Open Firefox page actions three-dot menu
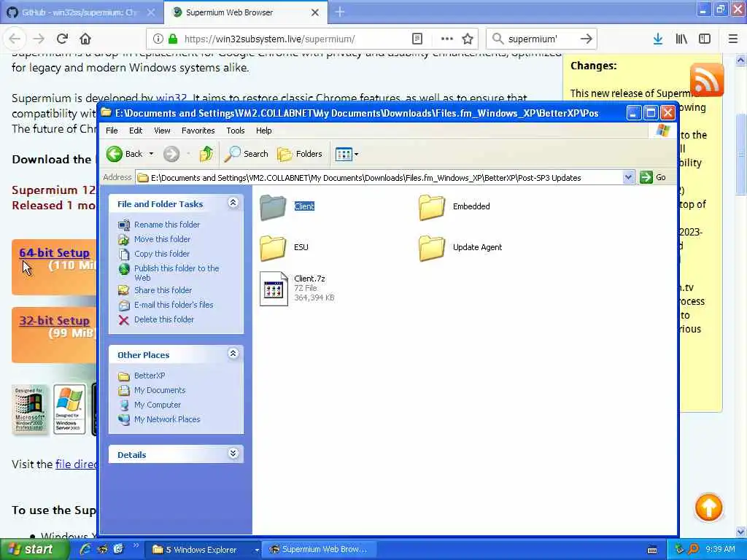This screenshot has width=747, height=560. pos(447,39)
